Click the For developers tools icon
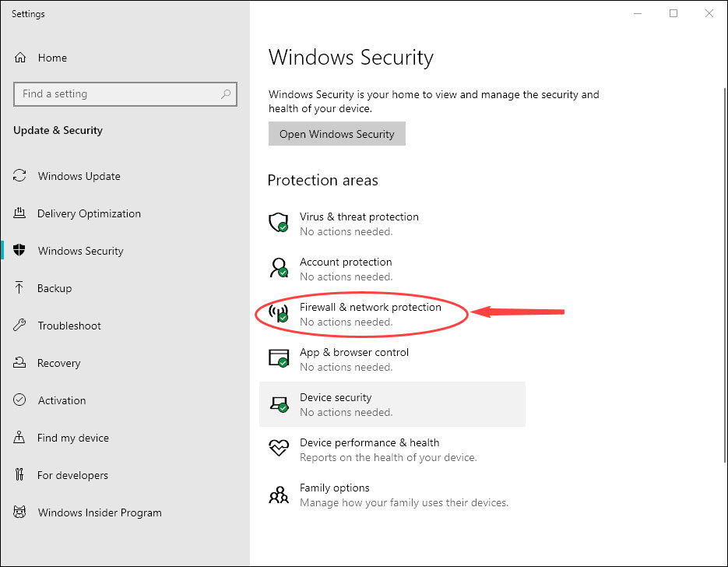Viewport: 728px width, 567px height. [19, 474]
